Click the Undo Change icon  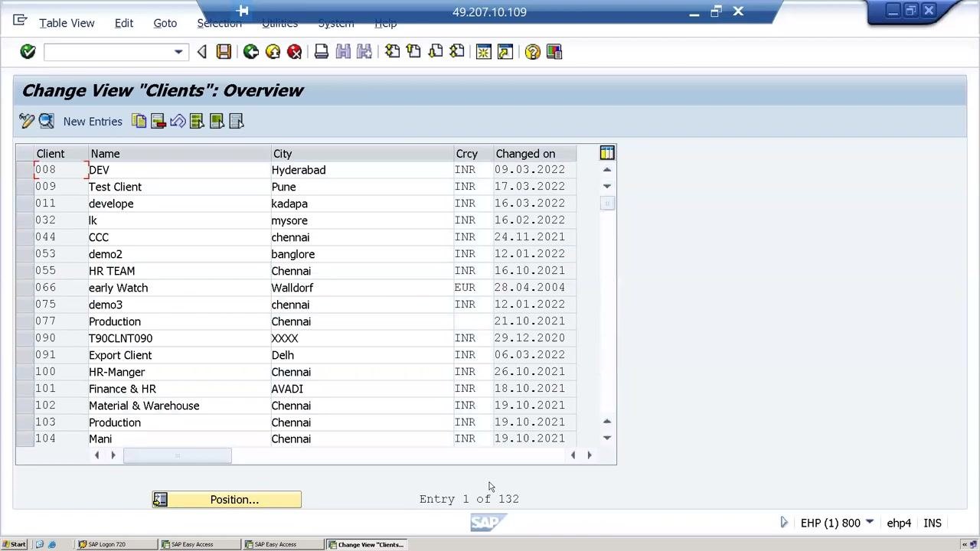[178, 121]
